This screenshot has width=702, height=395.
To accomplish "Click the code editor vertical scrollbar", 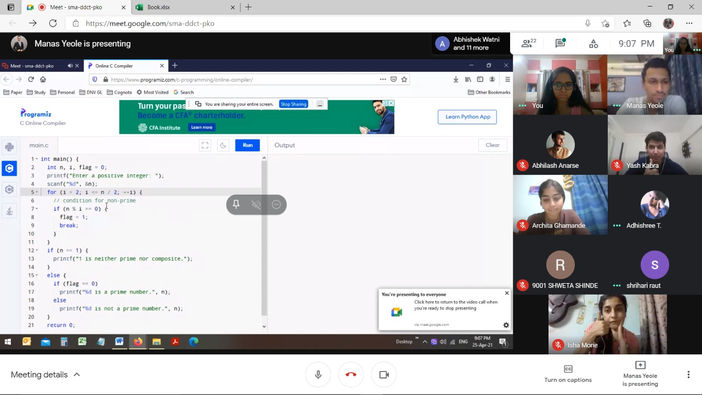I will 264,237.
